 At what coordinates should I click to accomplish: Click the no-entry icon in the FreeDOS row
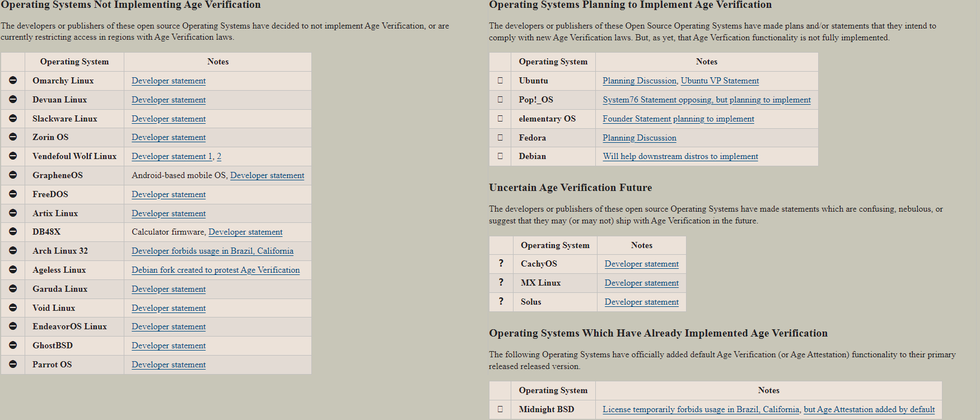point(13,194)
